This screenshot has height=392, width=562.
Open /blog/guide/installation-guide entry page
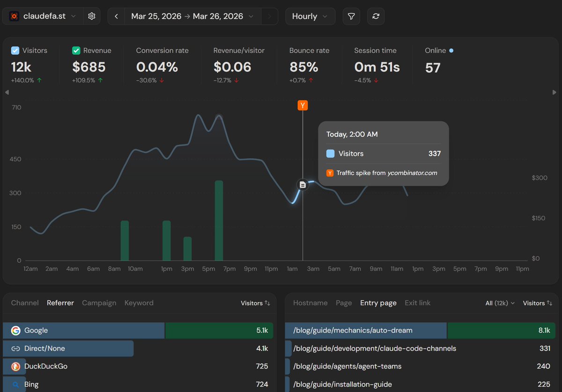pos(420,385)
